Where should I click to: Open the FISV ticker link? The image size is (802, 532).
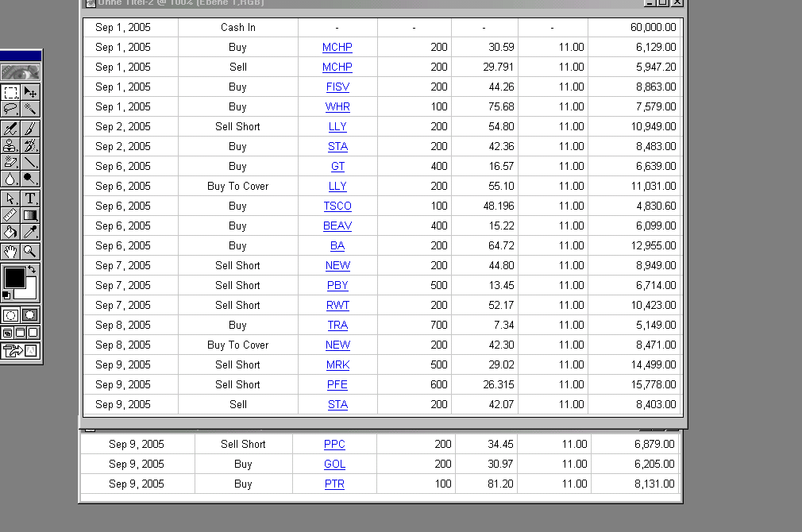(337, 87)
